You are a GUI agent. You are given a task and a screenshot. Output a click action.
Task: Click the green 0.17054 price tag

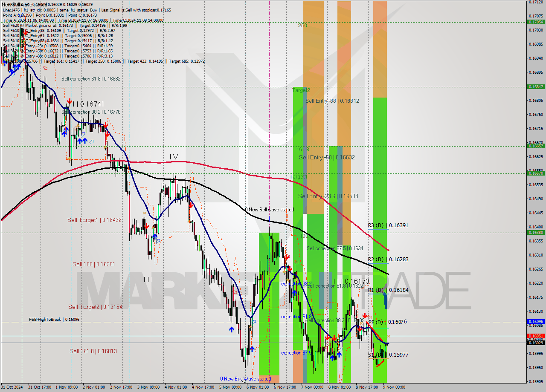click(535, 22)
